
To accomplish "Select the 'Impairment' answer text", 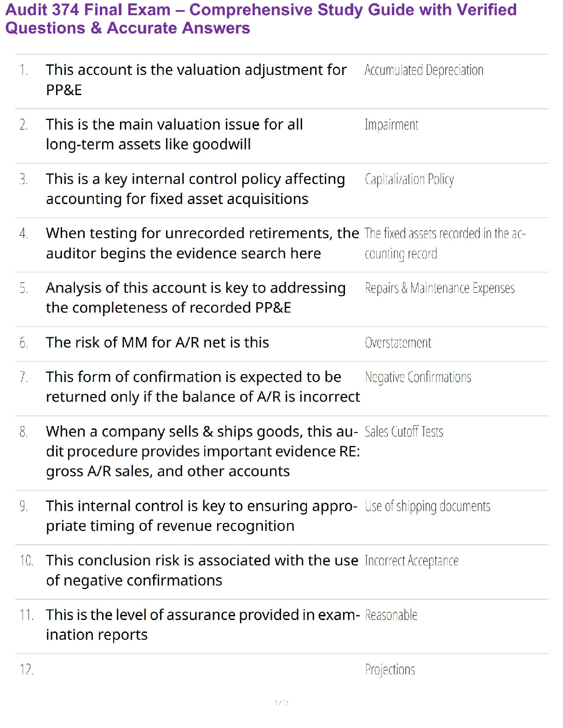I will coord(391,125).
